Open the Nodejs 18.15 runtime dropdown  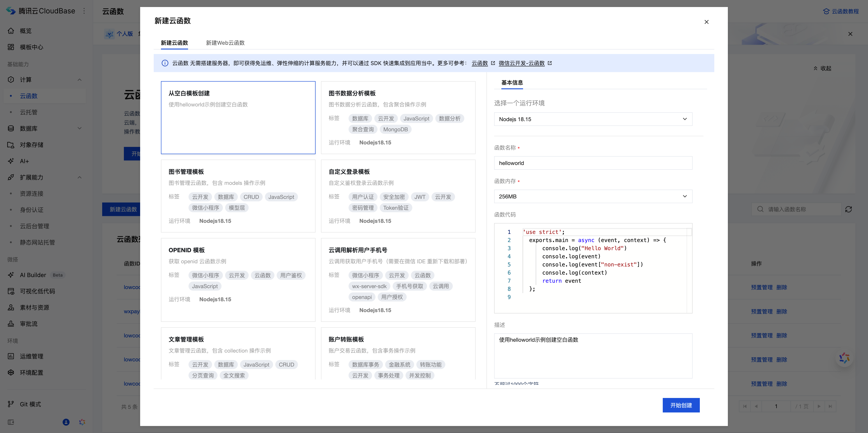(x=593, y=119)
